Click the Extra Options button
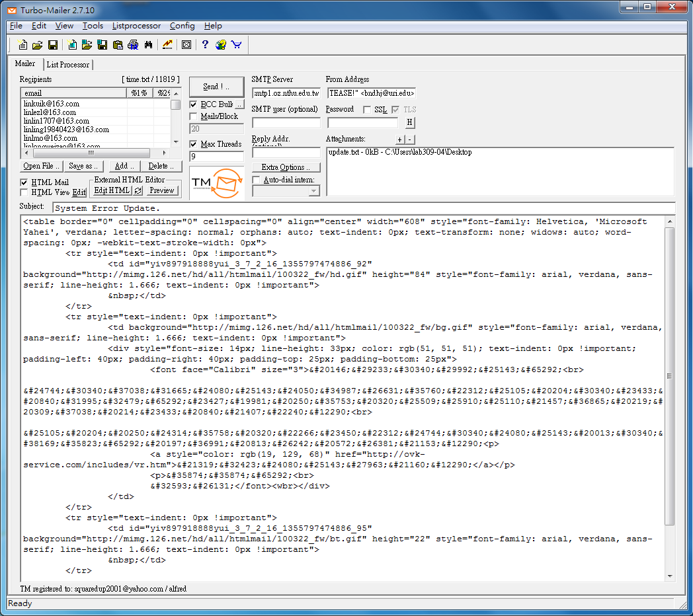 pos(286,167)
